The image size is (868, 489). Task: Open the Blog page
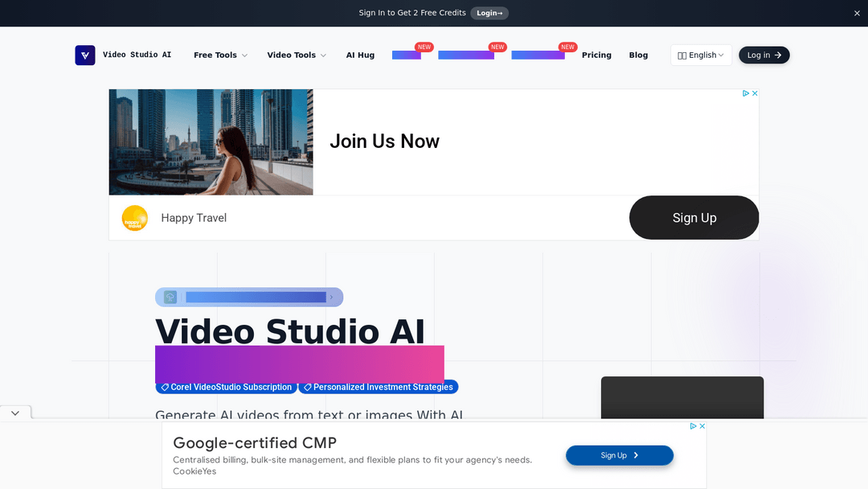(x=638, y=55)
